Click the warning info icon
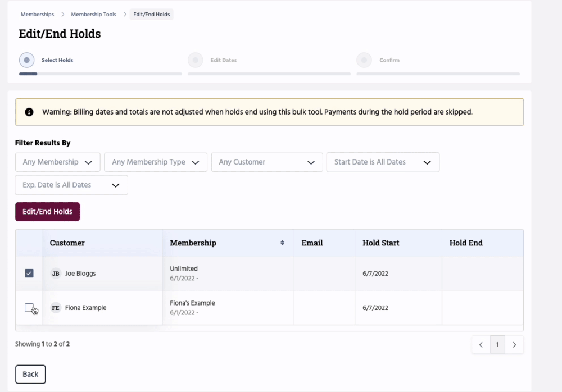This screenshot has width=562, height=392. 29,112
